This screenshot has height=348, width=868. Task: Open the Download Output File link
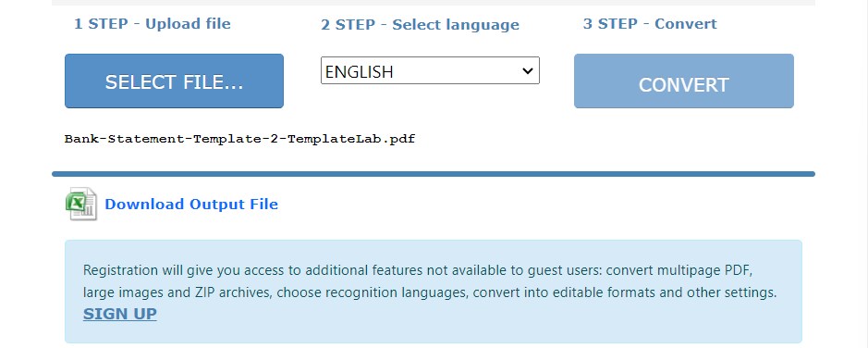[191, 205]
